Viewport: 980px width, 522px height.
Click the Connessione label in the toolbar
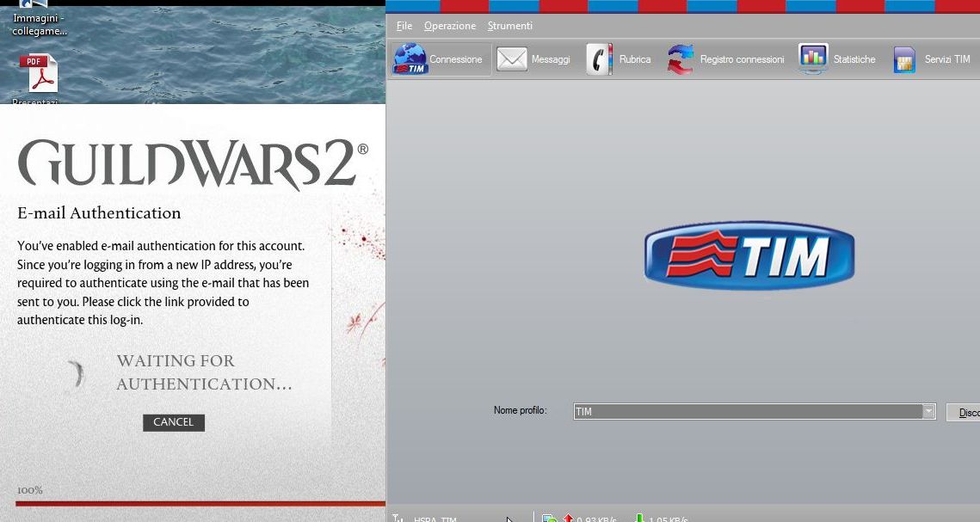point(456,59)
